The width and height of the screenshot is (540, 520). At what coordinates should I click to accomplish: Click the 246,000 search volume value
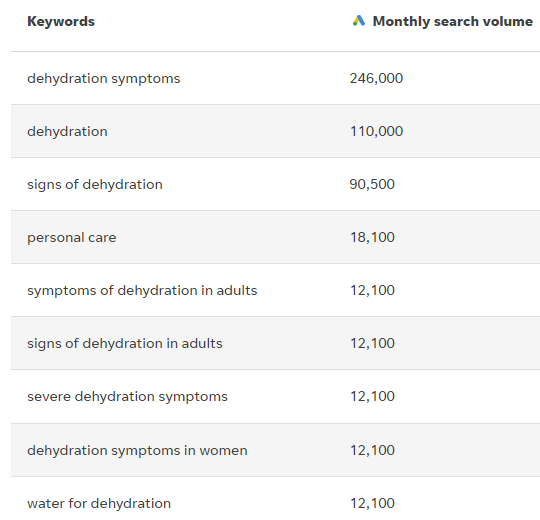coord(376,79)
